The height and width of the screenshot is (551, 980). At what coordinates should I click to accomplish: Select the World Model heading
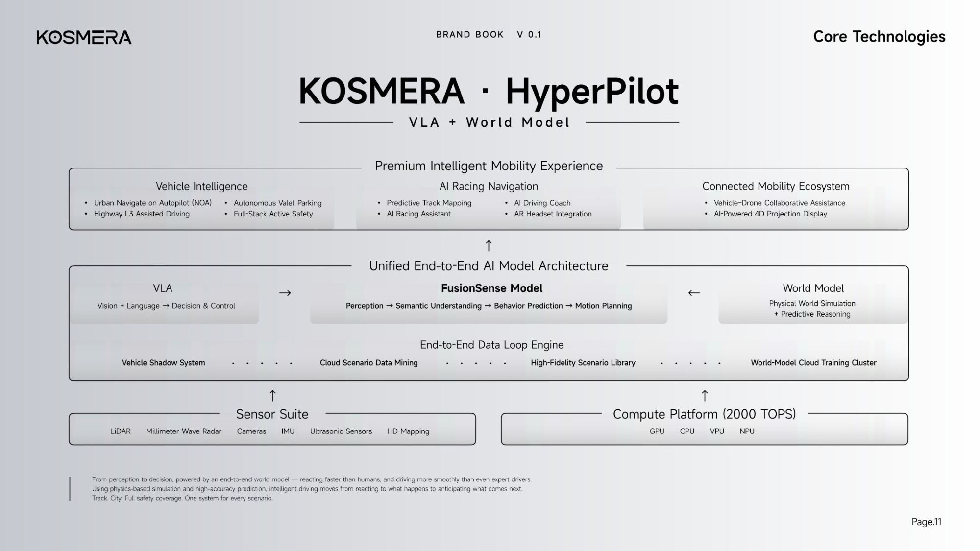[x=813, y=288]
